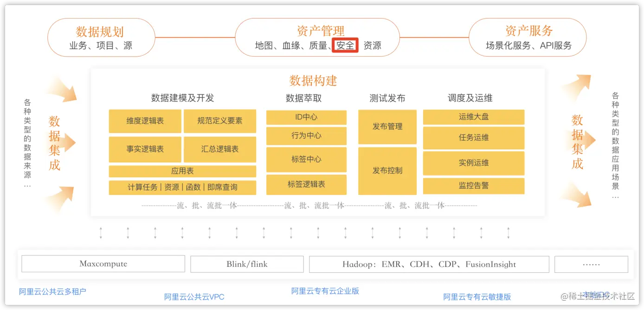Click the 维度逻辑表 block
The height and width of the screenshot is (310, 644).
point(145,121)
